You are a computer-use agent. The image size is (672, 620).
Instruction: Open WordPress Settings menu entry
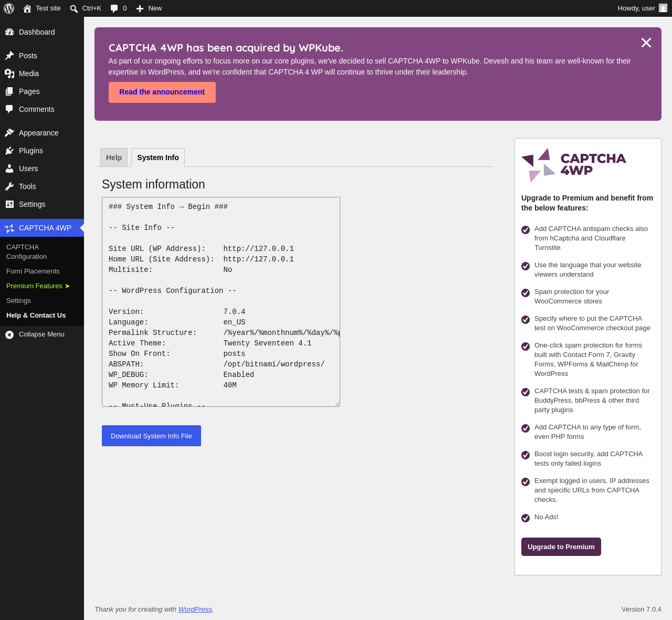pyautogui.click(x=42, y=204)
